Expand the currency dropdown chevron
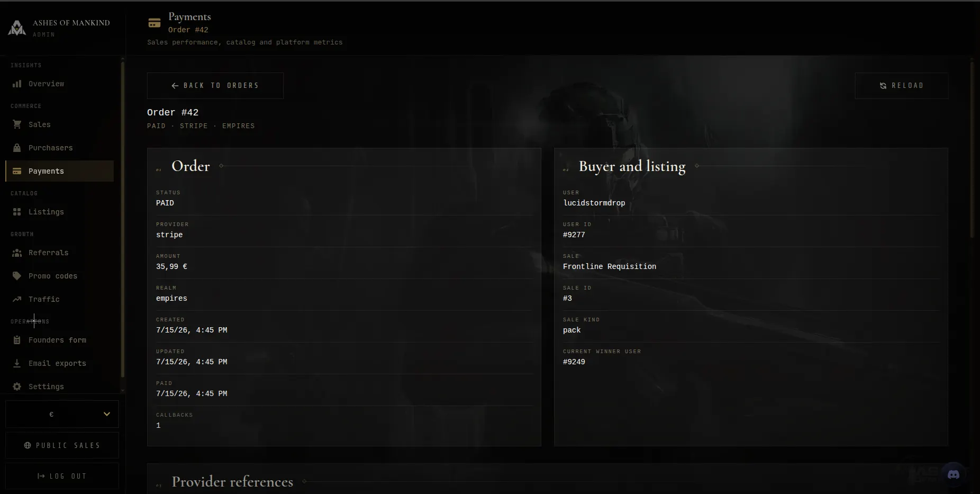Image resolution: width=980 pixels, height=494 pixels. [x=107, y=414]
